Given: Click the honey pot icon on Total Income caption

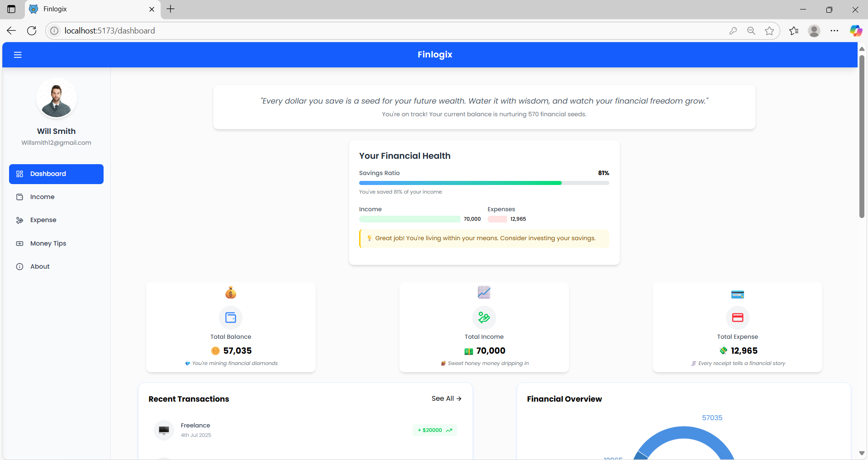Looking at the screenshot, I should pos(443,364).
